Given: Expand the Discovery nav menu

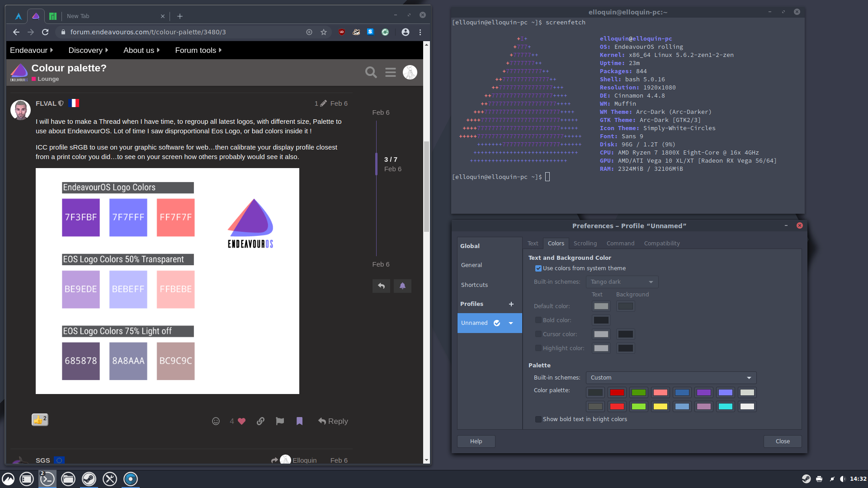Looking at the screenshot, I should point(89,50).
